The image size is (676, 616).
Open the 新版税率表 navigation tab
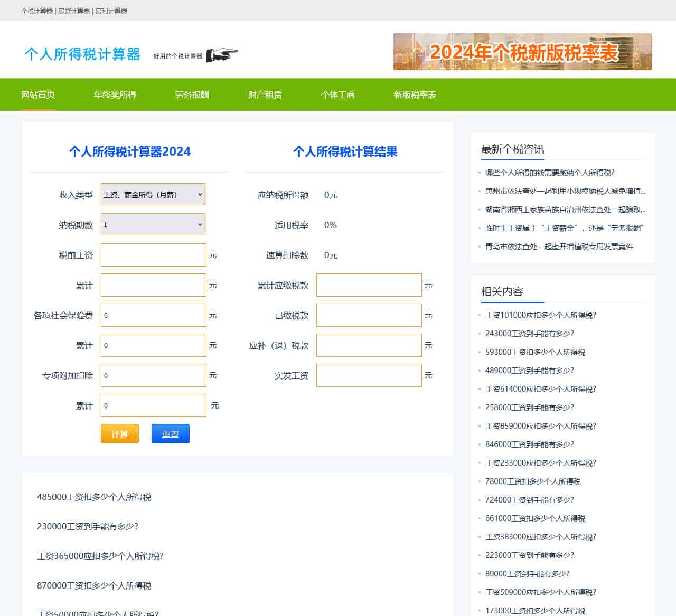[415, 95]
